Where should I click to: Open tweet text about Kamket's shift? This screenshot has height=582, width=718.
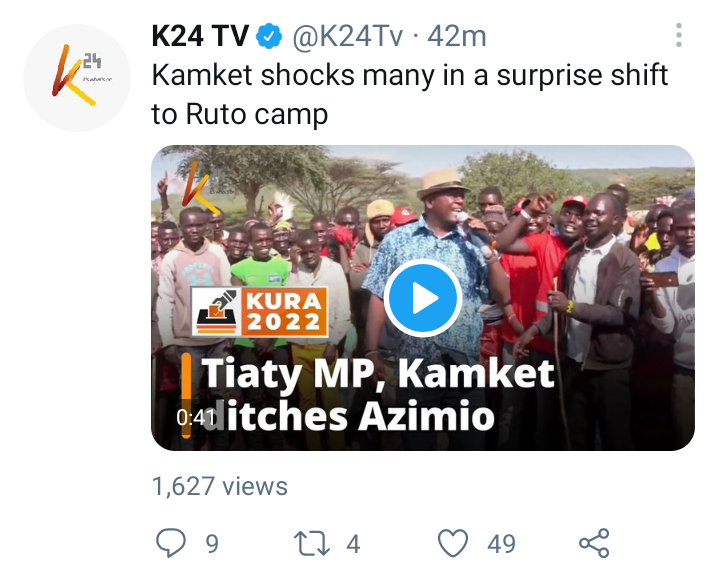(x=409, y=94)
